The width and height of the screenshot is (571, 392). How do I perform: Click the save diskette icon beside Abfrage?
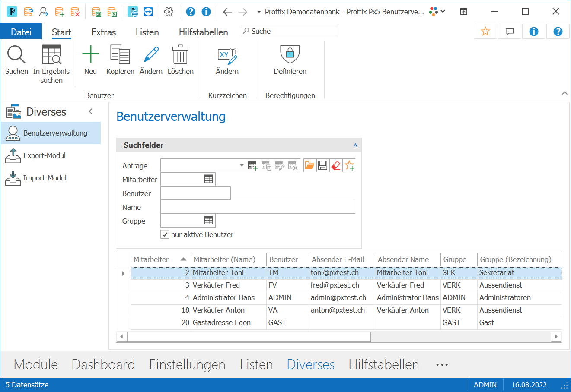[x=322, y=165]
